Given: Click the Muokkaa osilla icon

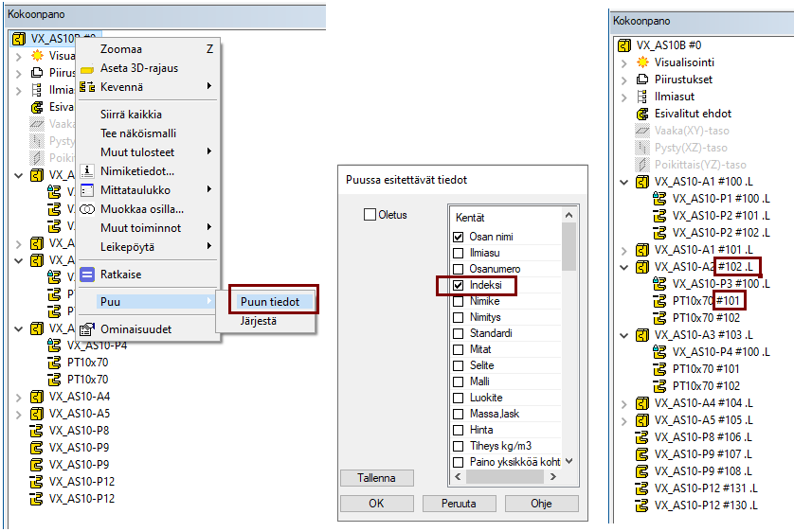Looking at the screenshot, I should point(87,209).
